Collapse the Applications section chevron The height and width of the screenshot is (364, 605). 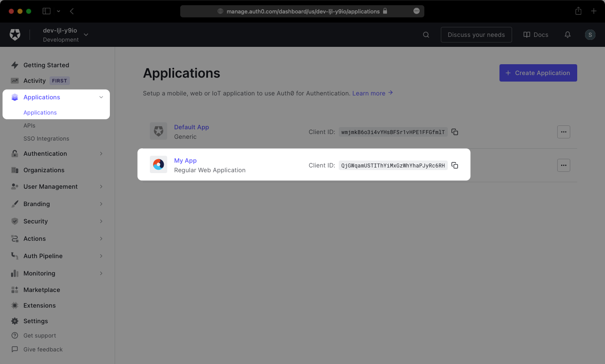pyautogui.click(x=101, y=97)
